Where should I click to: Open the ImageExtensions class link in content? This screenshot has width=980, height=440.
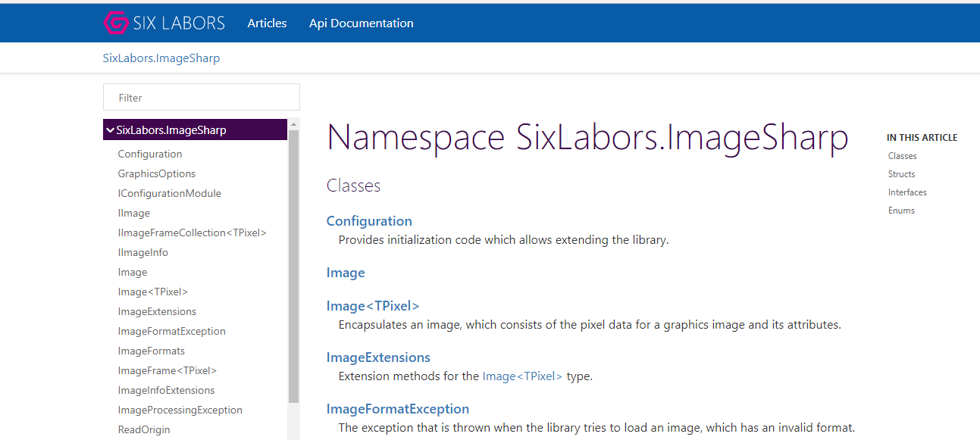[x=378, y=357]
